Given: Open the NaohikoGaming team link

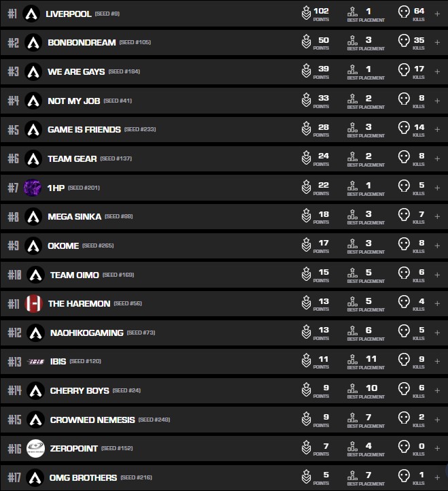Looking at the screenshot, I should click(x=86, y=333).
